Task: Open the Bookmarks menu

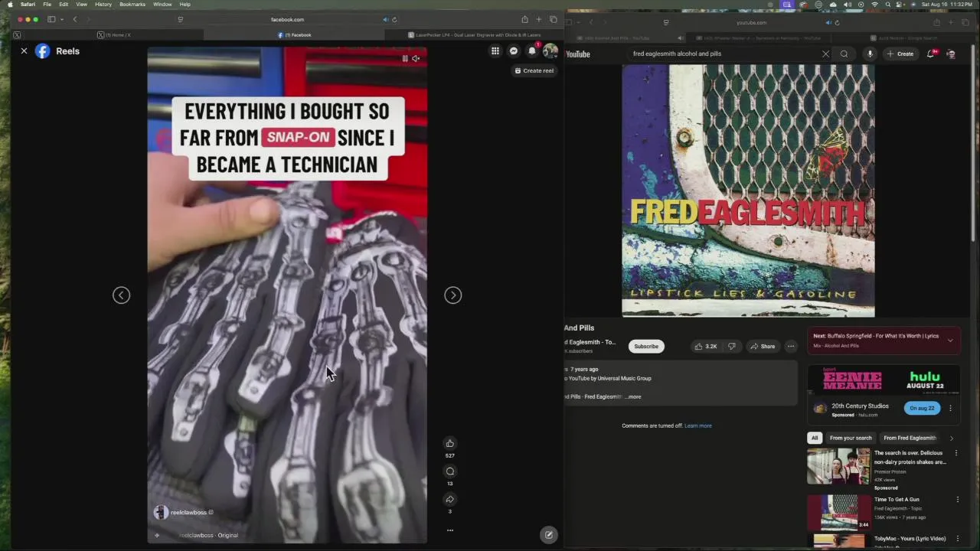Action: (132, 4)
